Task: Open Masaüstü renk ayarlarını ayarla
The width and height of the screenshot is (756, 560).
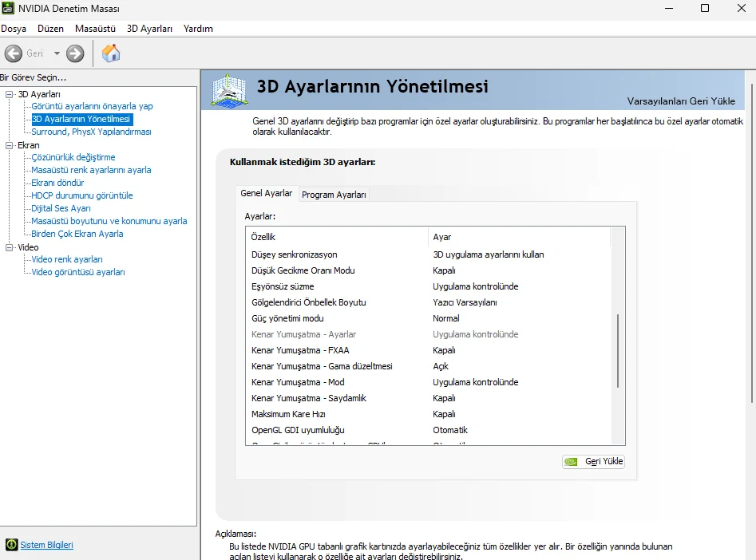Action: (91, 170)
